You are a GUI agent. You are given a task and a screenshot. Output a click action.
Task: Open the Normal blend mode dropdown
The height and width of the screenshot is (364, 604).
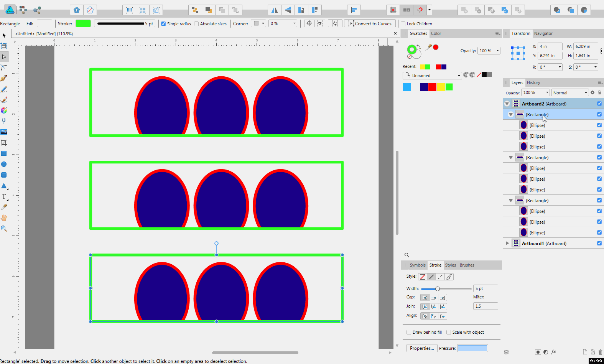[570, 92]
